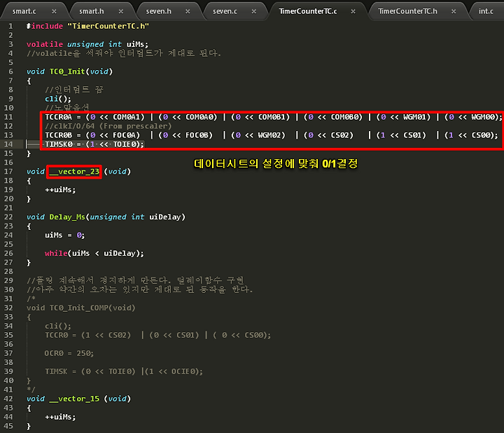Switch to the seven.c tab
Image resolution: width=504 pixels, height=433 pixels.
coord(225,11)
